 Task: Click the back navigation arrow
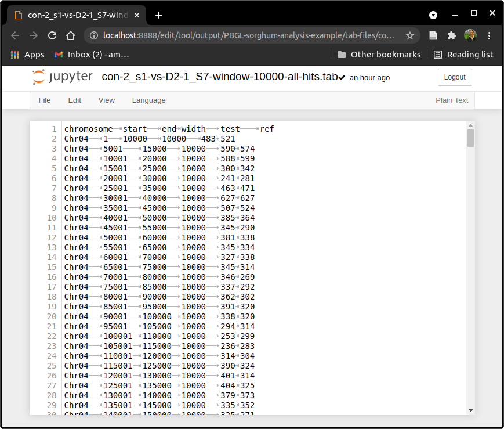click(x=15, y=35)
